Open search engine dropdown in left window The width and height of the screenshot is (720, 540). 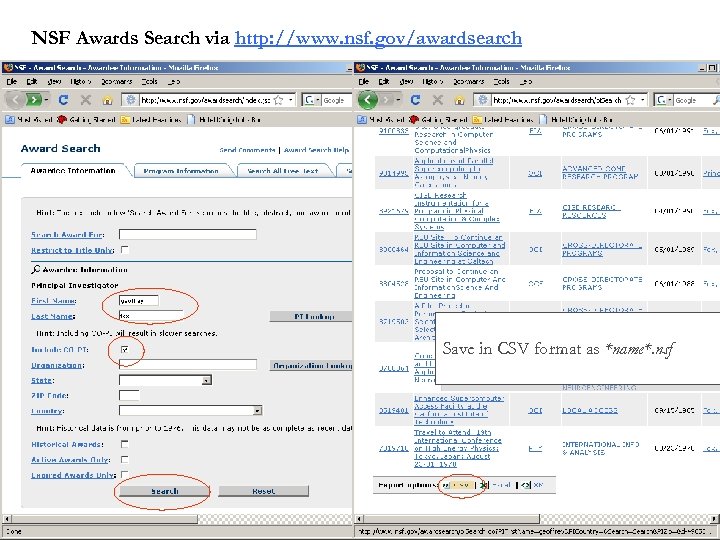point(318,100)
